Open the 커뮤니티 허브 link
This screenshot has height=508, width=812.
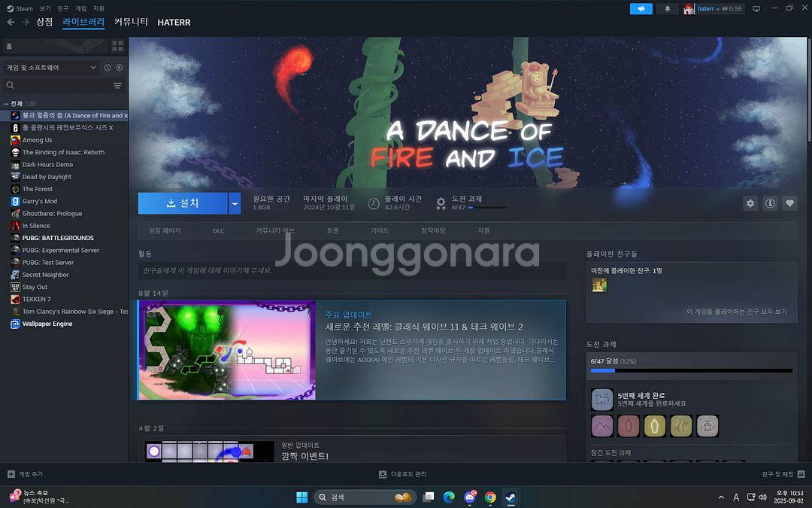click(x=275, y=231)
